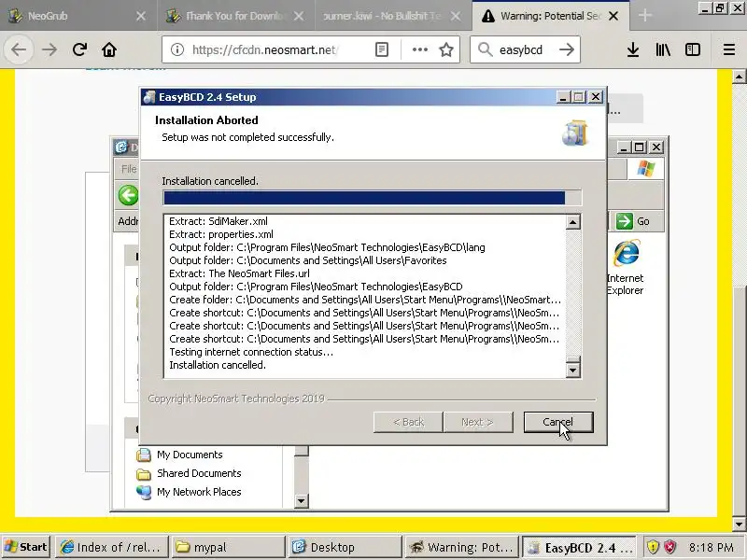This screenshot has height=560, width=747.
Task: Click install log scrollbar down arrow
Action: pos(573,370)
